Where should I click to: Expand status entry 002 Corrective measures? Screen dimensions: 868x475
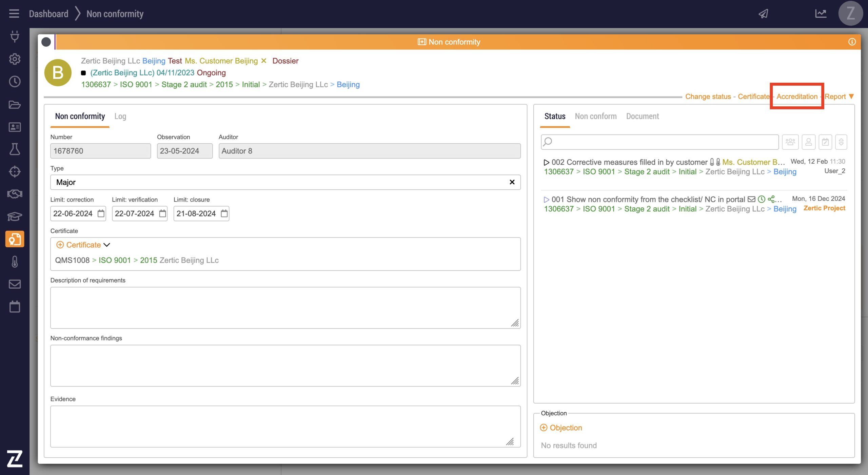546,162
